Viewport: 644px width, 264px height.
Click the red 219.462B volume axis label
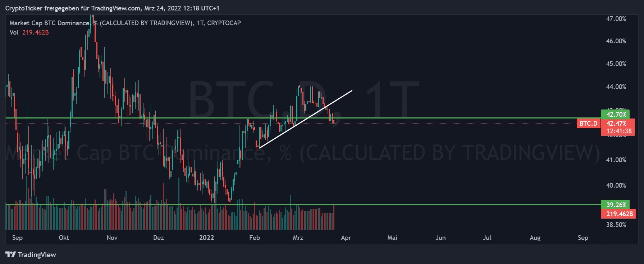(x=618, y=214)
